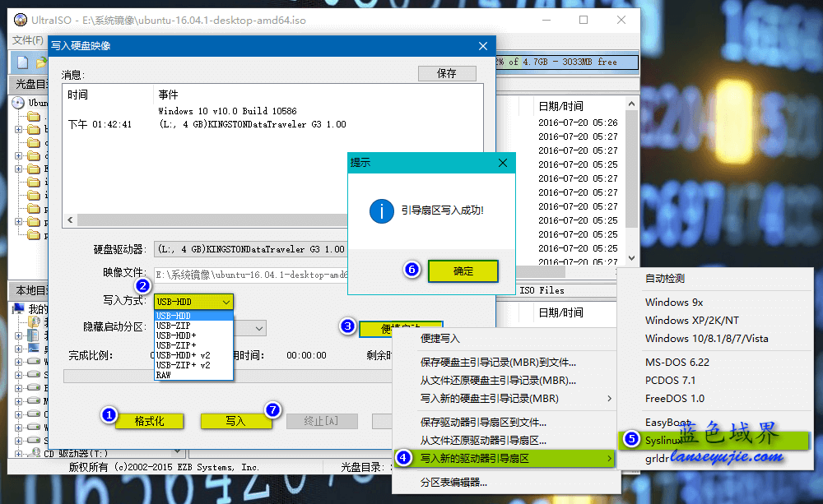This screenshot has height=504, width=823.
Task: Choose USB-HDD+ v2 in the list
Action: pyautogui.click(x=193, y=355)
